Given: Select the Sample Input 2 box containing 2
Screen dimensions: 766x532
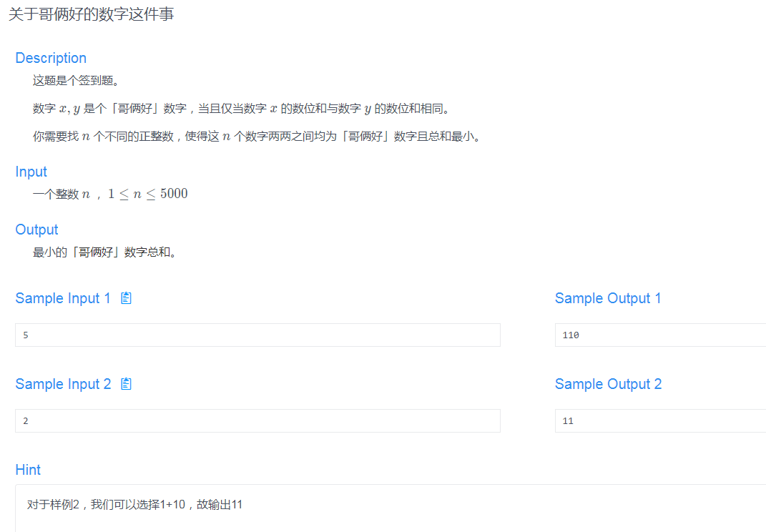Looking at the screenshot, I should 257,420.
